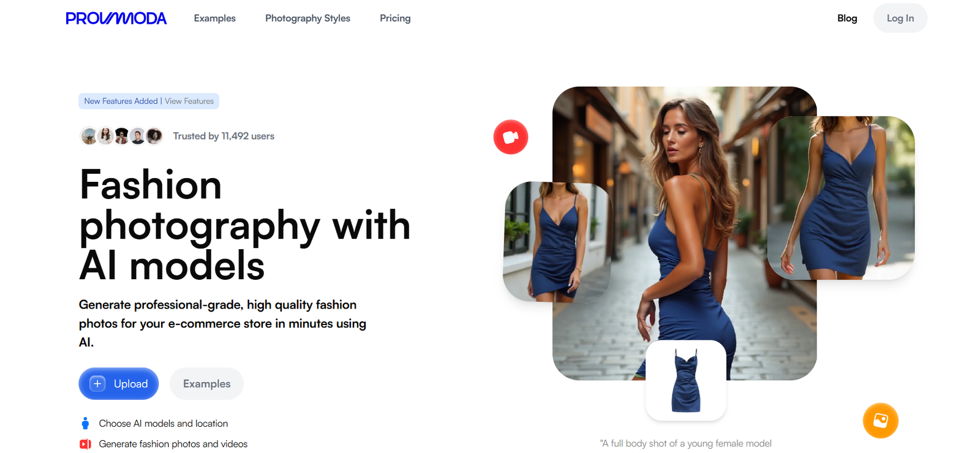Screen dimensions: 980x453
Task: Click the last user avatar in the trusted row
Action: coord(154,136)
